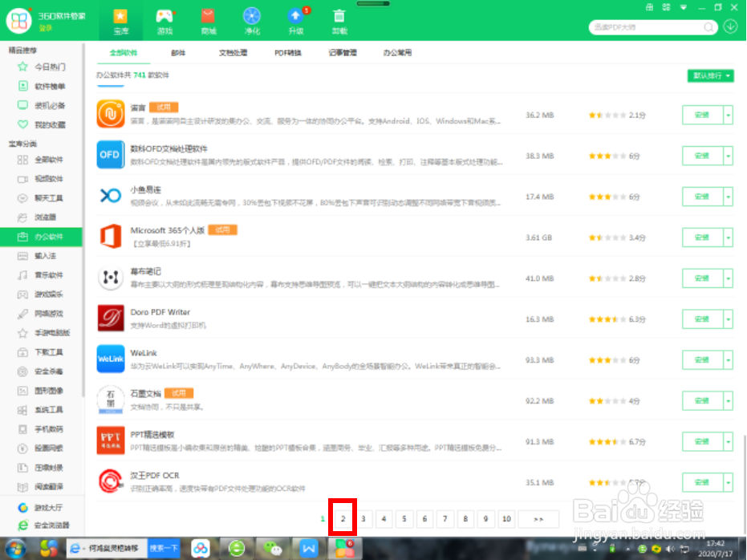Expand install options arrow for WeLink

click(728, 360)
